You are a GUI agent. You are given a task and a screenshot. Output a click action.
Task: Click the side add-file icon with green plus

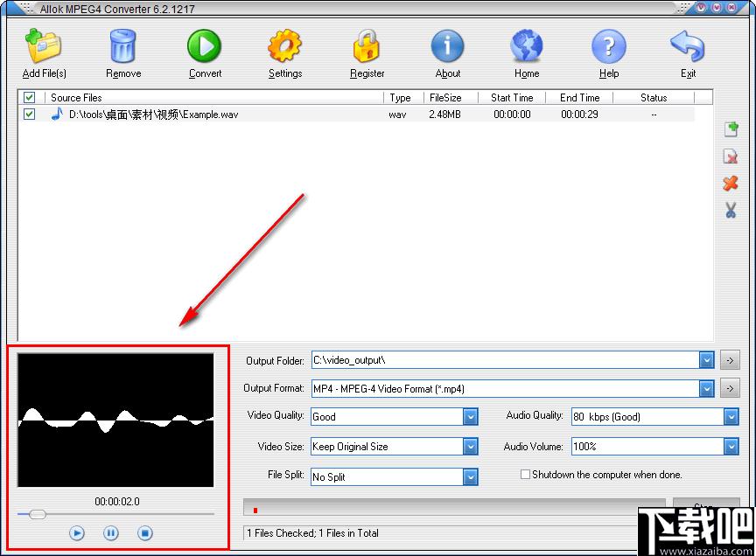point(731,129)
